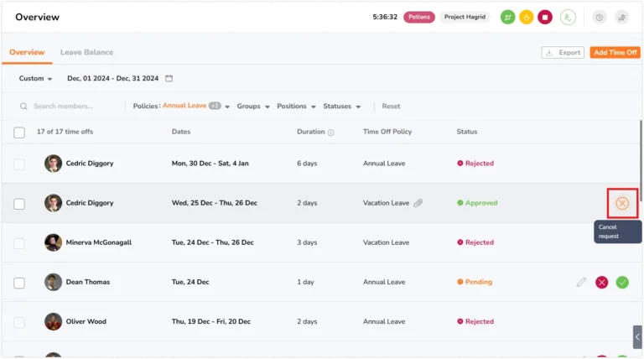Click the Approved status label
Viewport: 644px width, 359px height.
click(477, 203)
